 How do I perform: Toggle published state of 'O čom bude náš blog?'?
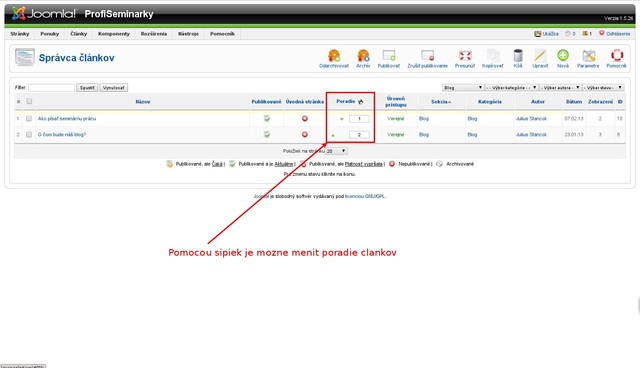click(267, 135)
